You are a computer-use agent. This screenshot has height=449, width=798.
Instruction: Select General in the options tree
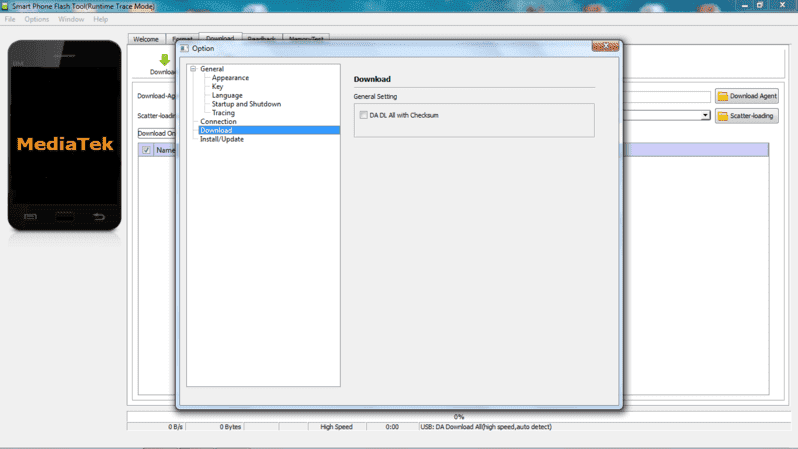click(212, 69)
